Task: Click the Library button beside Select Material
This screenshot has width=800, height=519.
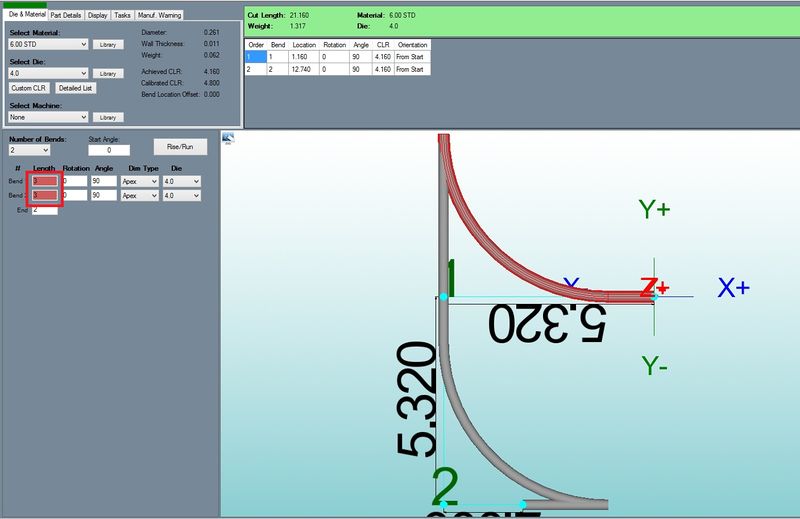Action: coord(107,45)
